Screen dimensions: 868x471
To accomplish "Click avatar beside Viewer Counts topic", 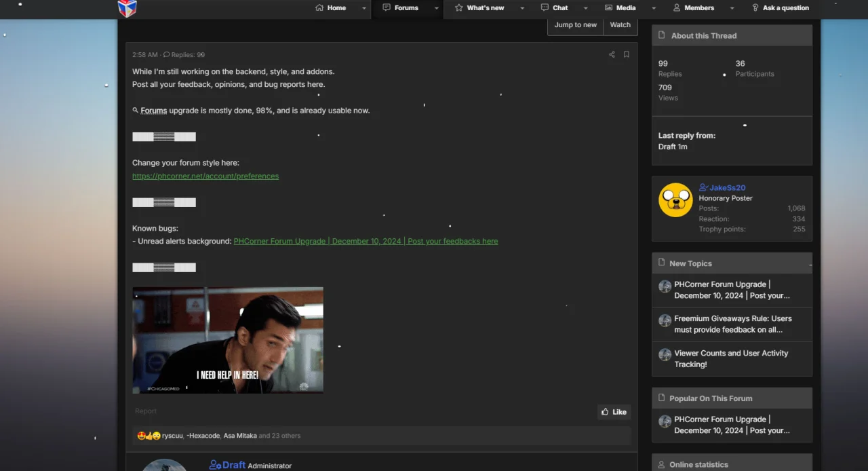I will click(x=665, y=355).
